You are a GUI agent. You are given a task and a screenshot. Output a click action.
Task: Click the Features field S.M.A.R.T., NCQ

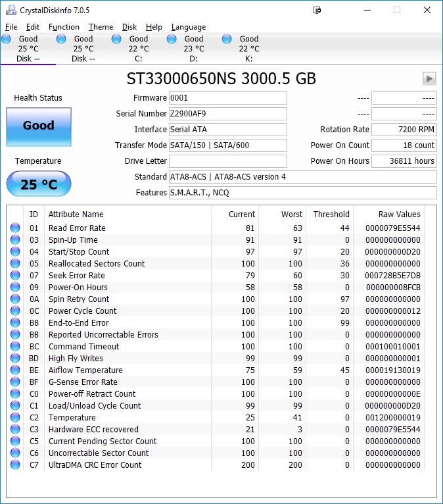tap(303, 193)
